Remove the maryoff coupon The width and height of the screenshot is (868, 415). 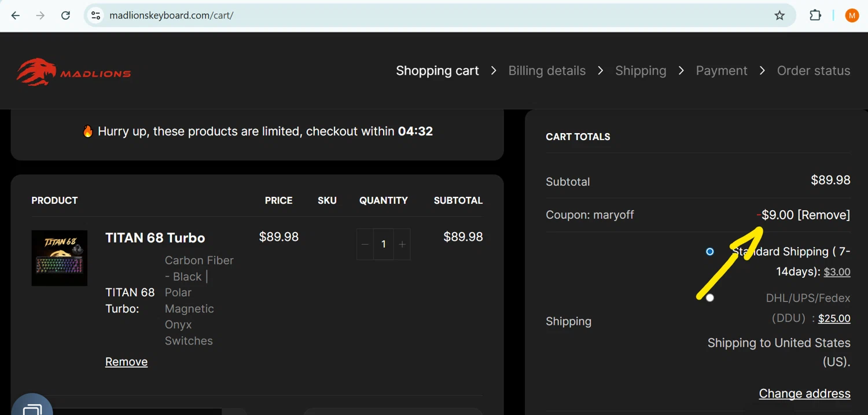(824, 215)
